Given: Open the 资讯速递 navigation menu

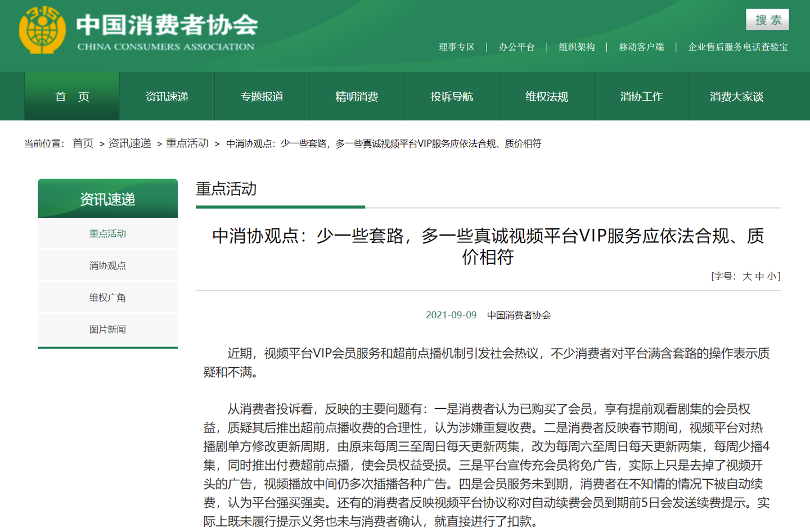Looking at the screenshot, I should pos(166,97).
